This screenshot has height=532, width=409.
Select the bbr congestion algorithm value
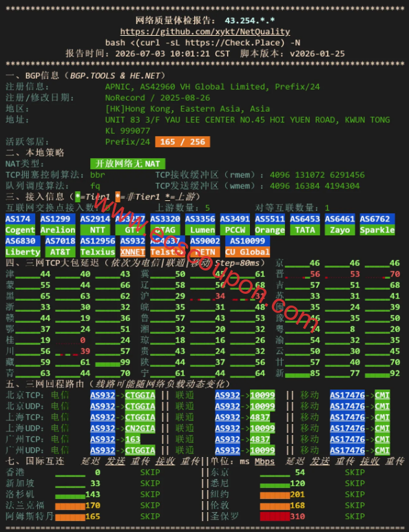(x=98, y=175)
